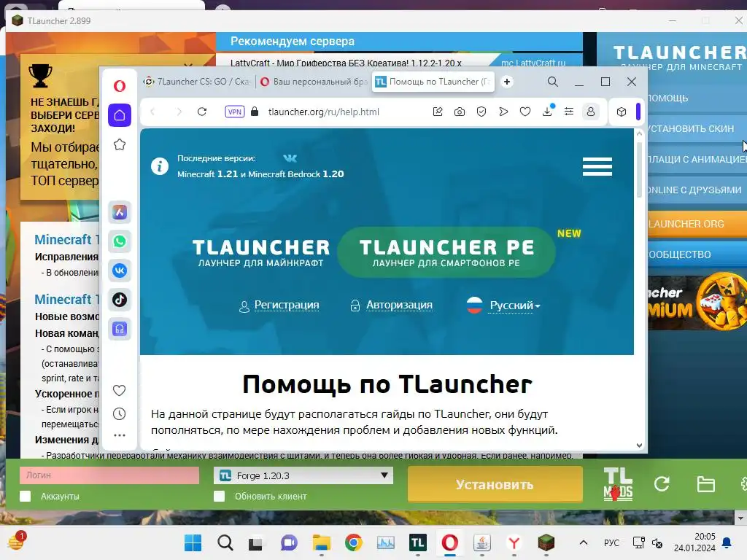747x560 pixels.
Task: Open Easy setup sliders icon
Action: tap(569, 112)
